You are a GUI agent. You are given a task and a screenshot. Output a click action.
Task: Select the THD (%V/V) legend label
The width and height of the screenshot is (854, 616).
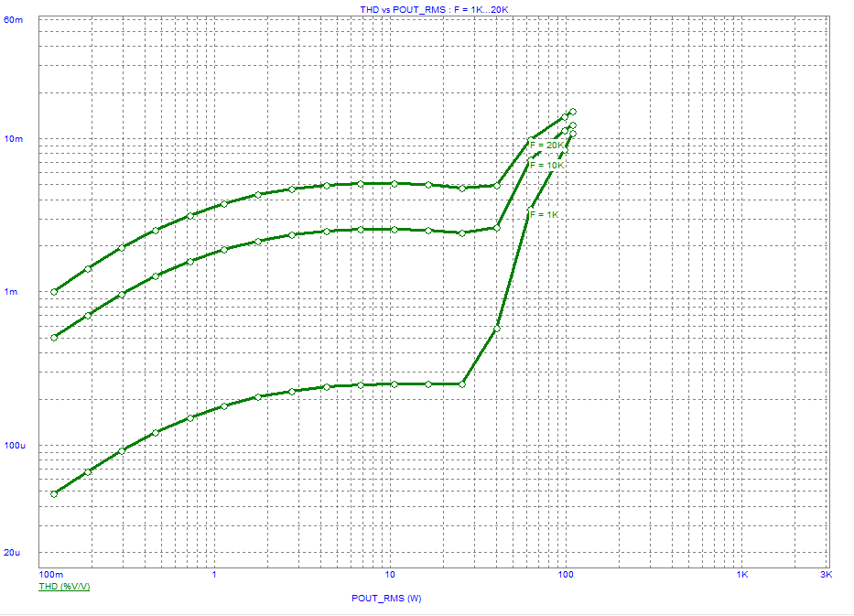(64, 587)
